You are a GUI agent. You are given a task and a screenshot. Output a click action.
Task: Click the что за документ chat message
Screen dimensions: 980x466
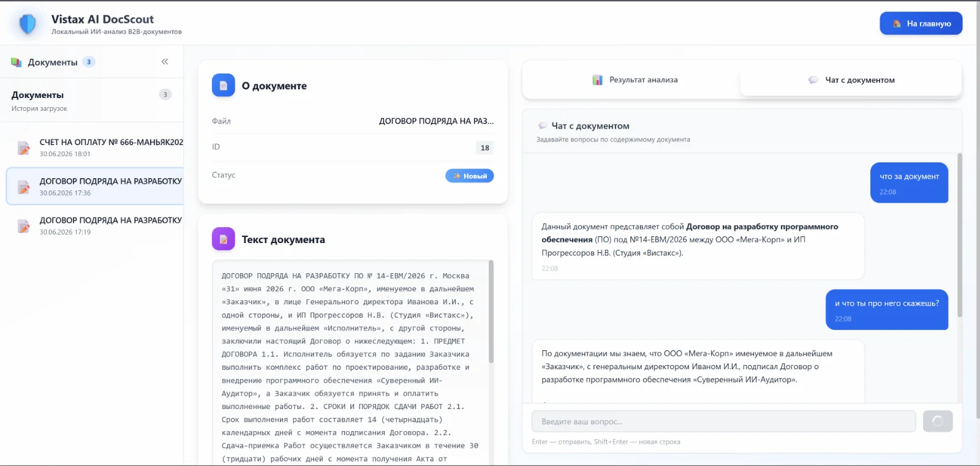click(x=910, y=182)
